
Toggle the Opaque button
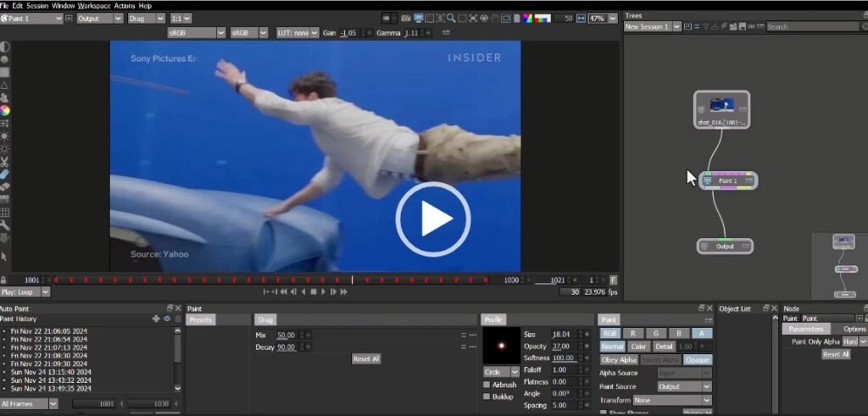[x=697, y=360]
